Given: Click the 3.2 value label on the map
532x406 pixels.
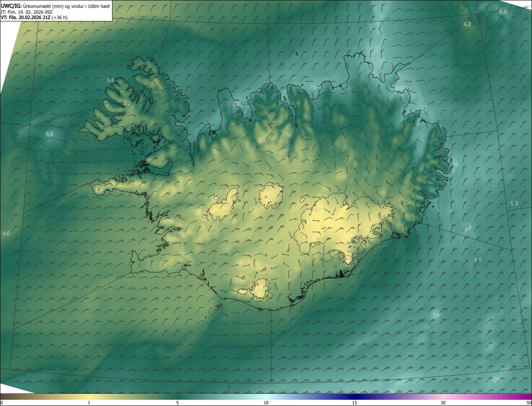Looking at the screenshot, I should click(127, 103).
